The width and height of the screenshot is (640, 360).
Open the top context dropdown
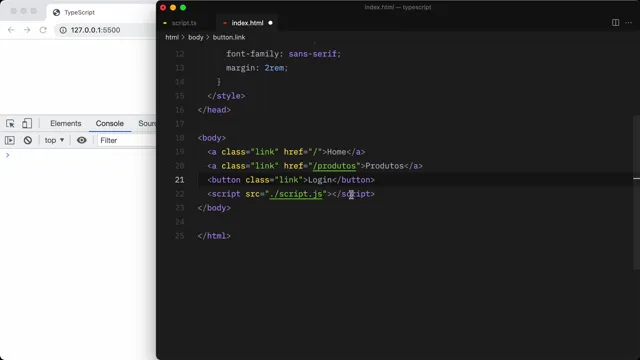point(54,140)
